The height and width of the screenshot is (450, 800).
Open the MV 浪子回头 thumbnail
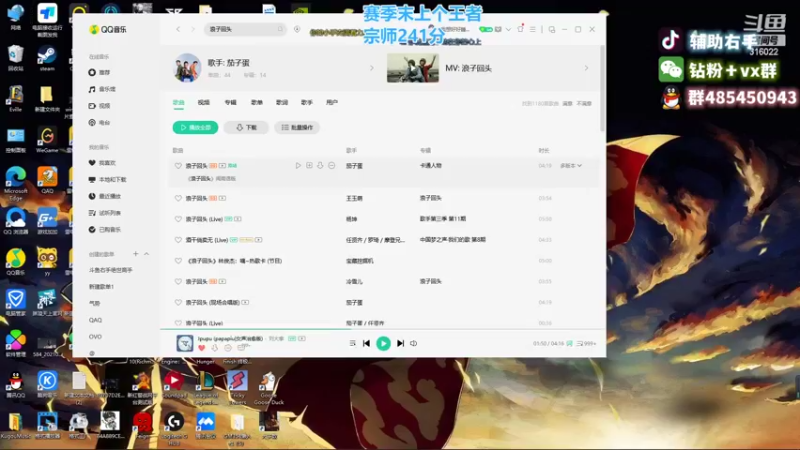pyautogui.click(x=413, y=68)
